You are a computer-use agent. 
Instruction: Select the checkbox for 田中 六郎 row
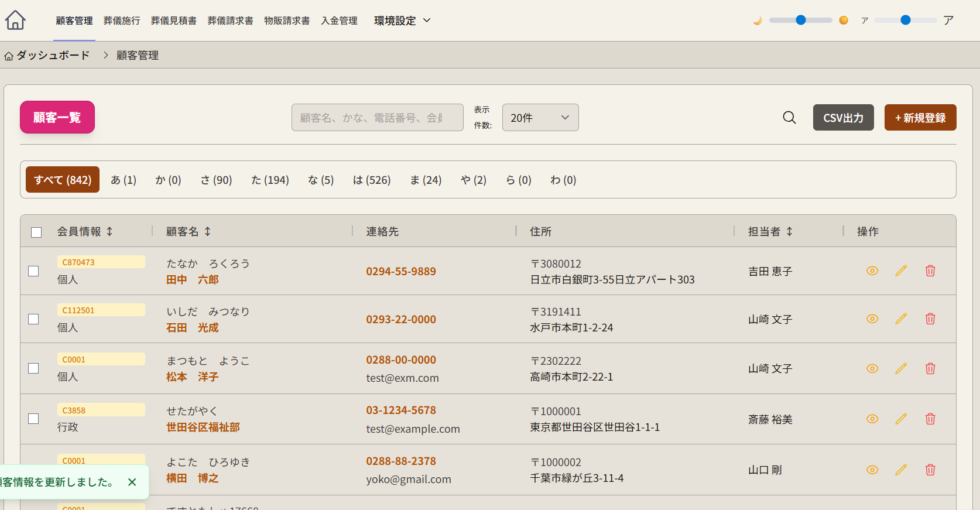(34, 271)
